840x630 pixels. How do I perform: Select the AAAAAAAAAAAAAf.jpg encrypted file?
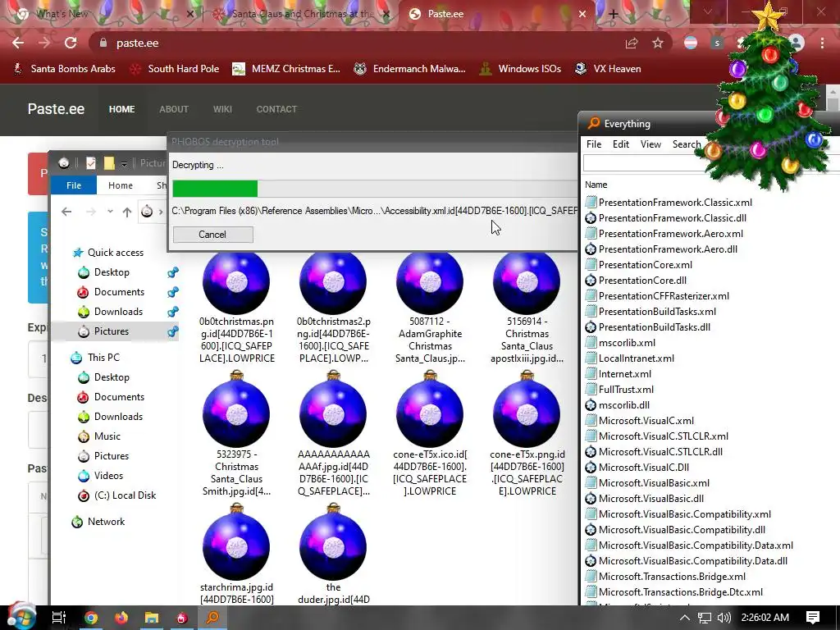click(x=333, y=434)
